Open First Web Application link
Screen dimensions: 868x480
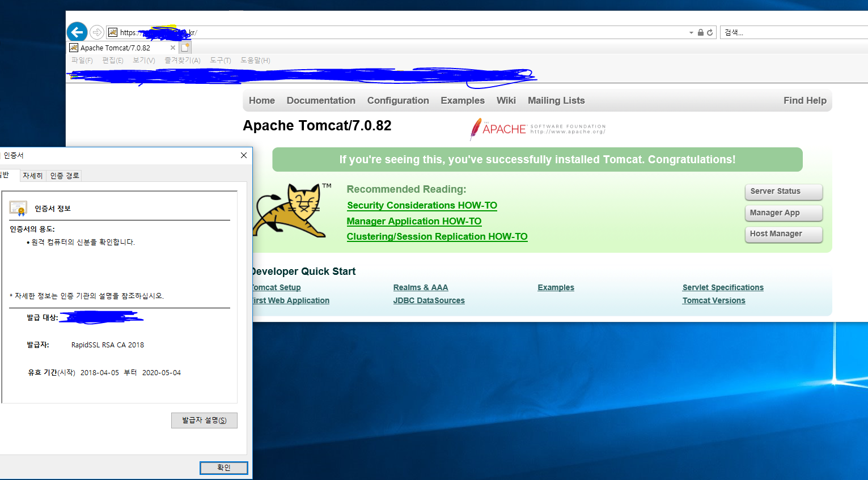click(x=291, y=300)
